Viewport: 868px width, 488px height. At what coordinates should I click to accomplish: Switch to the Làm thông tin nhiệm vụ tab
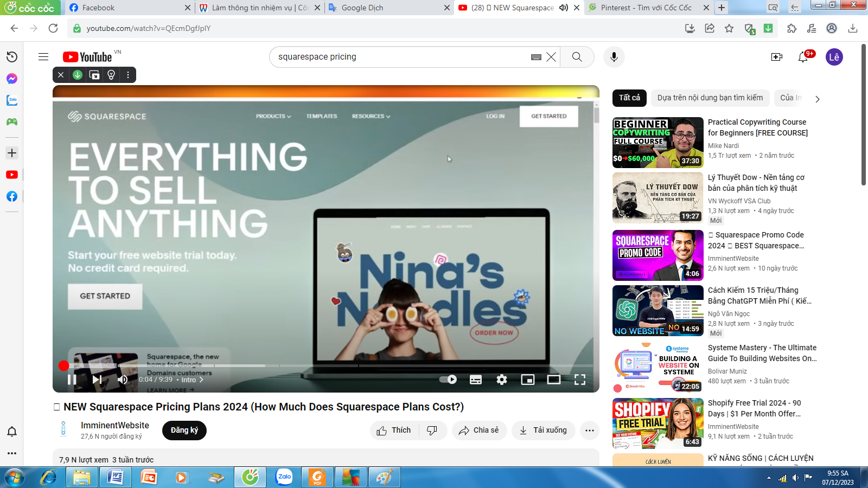[259, 8]
